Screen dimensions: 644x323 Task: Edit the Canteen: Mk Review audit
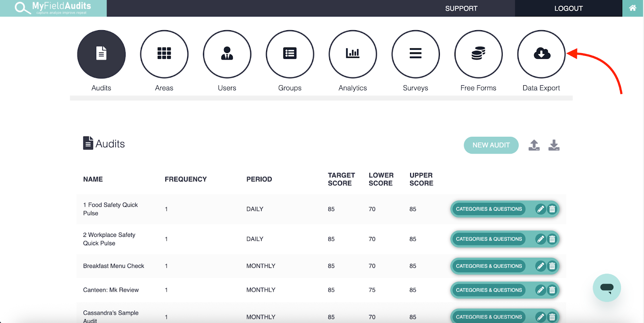pyautogui.click(x=541, y=290)
